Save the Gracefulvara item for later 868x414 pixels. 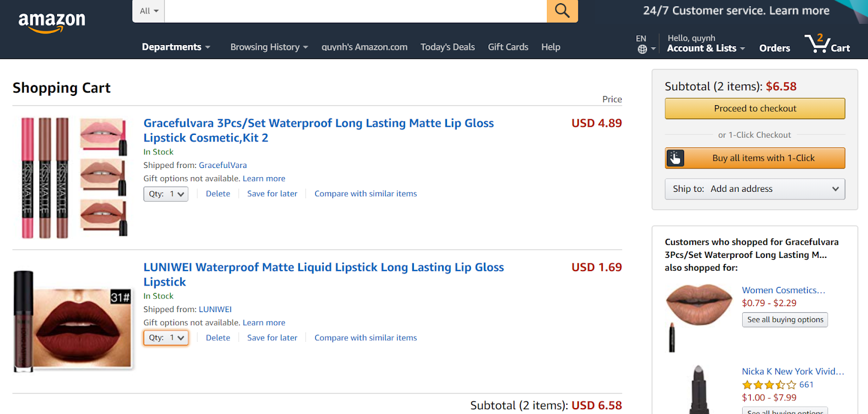click(x=272, y=193)
